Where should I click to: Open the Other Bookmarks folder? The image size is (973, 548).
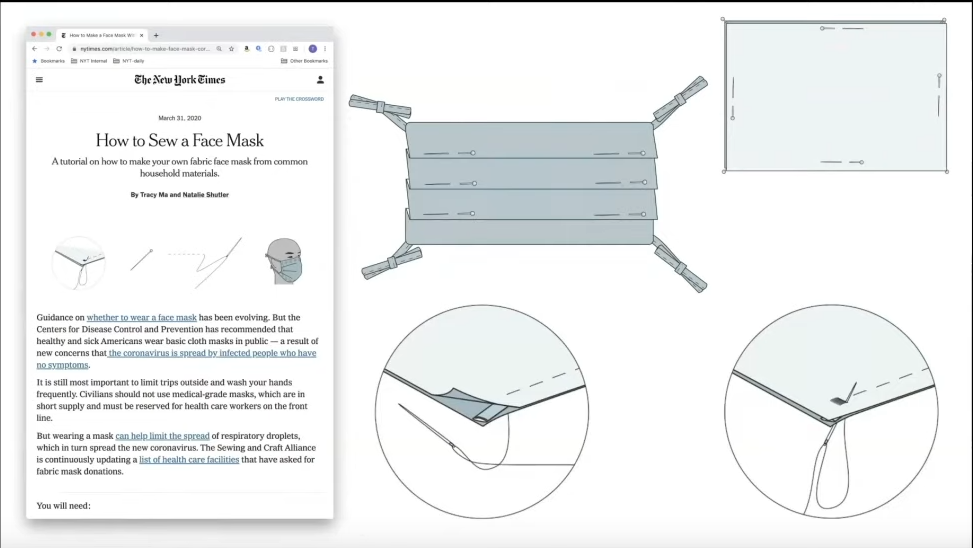click(x=304, y=61)
